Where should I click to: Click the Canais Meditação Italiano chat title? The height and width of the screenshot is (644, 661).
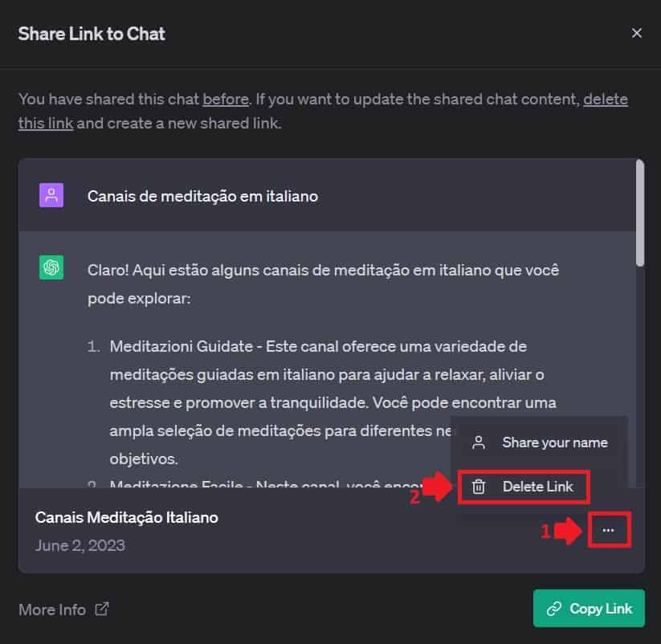(126, 518)
